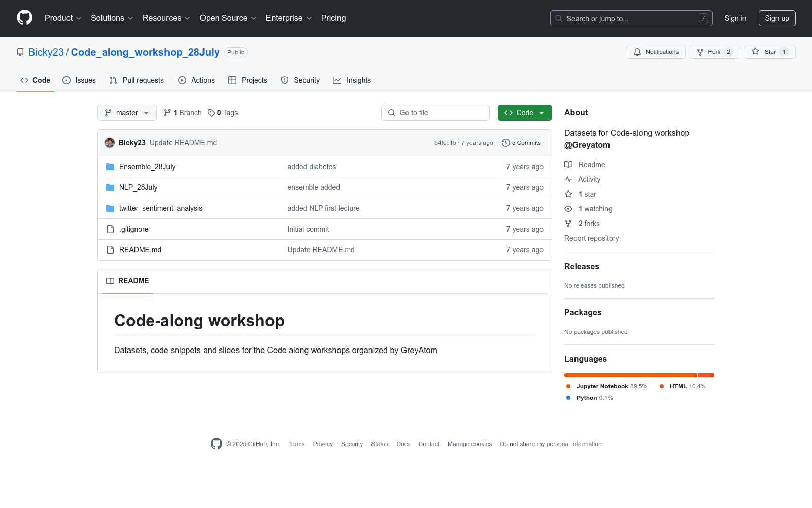Expand the Open Source dropdown

[228, 18]
